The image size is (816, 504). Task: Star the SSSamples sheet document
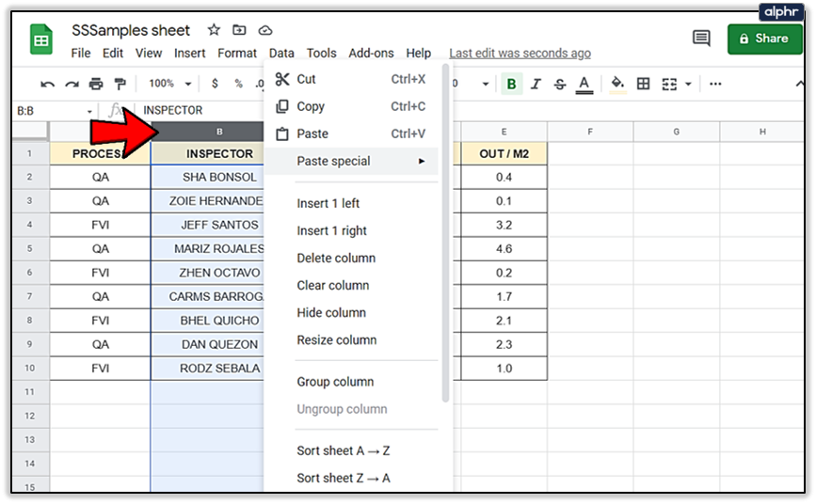click(214, 30)
